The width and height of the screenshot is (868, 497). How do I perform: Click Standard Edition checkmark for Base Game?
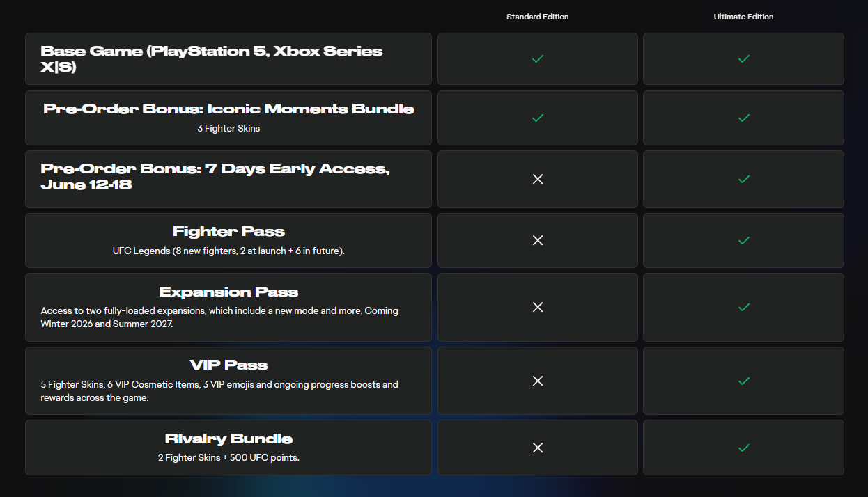click(537, 59)
